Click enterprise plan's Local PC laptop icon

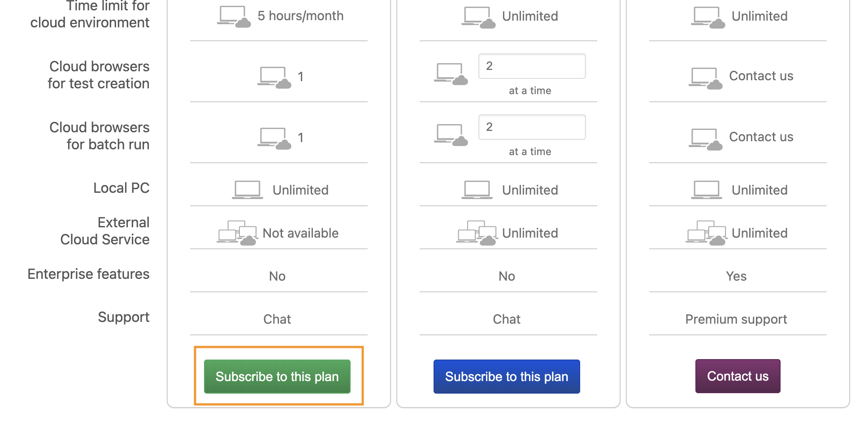(707, 190)
